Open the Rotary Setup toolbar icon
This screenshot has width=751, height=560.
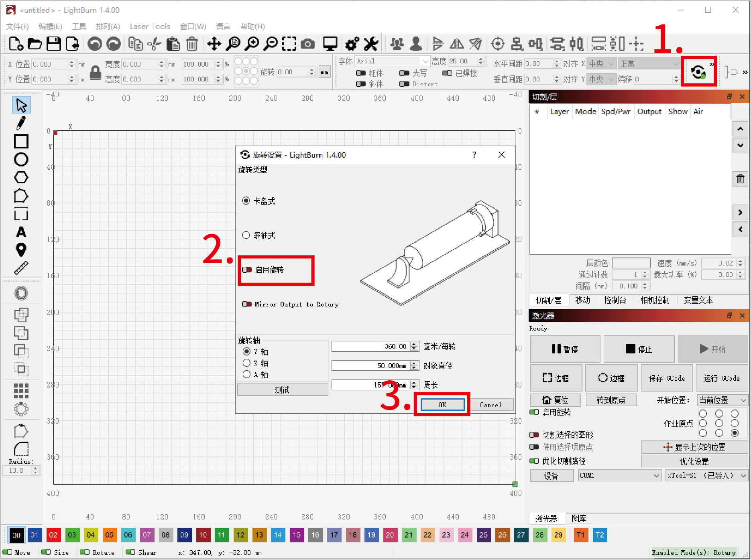coord(698,72)
